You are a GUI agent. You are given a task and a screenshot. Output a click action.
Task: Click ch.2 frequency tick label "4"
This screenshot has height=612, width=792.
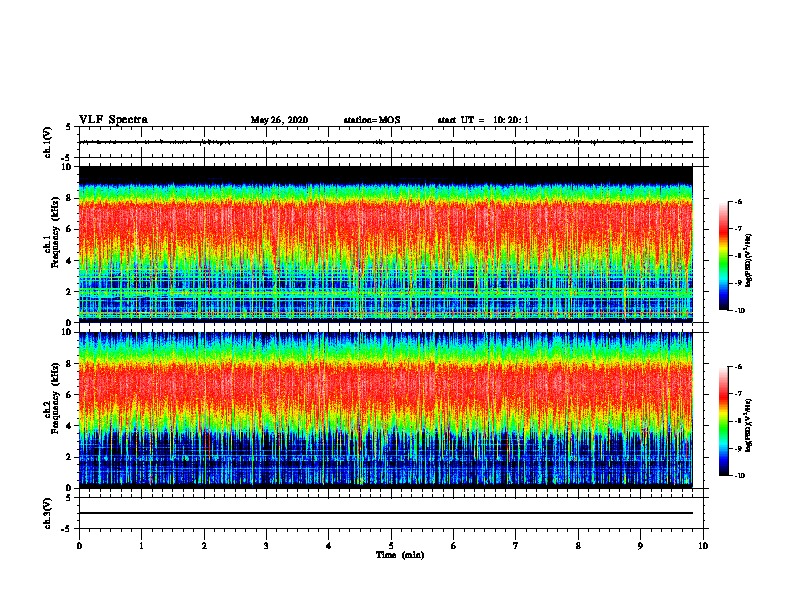pos(69,426)
